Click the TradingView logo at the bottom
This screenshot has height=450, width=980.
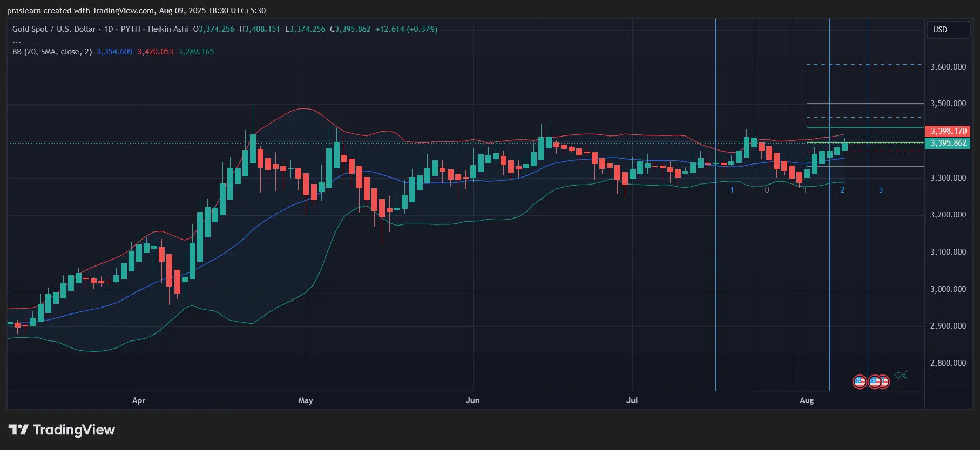point(62,429)
